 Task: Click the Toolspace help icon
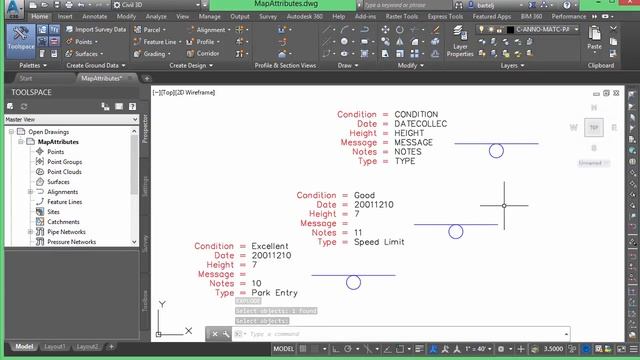pos(132,107)
